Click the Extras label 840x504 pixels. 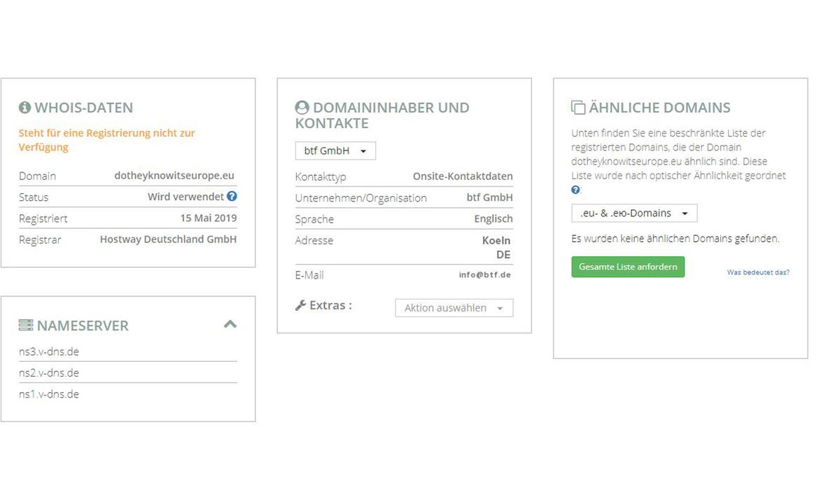click(330, 305)
